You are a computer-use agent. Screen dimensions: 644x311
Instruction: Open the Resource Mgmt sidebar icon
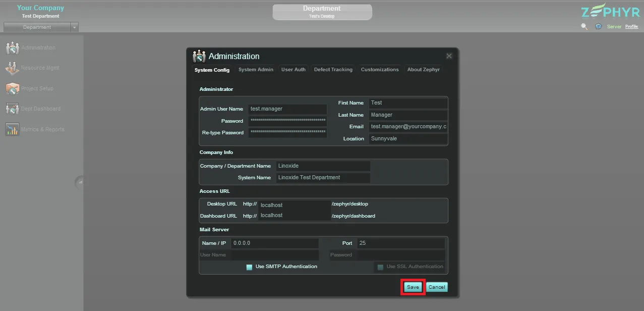[x=12, y=68]
